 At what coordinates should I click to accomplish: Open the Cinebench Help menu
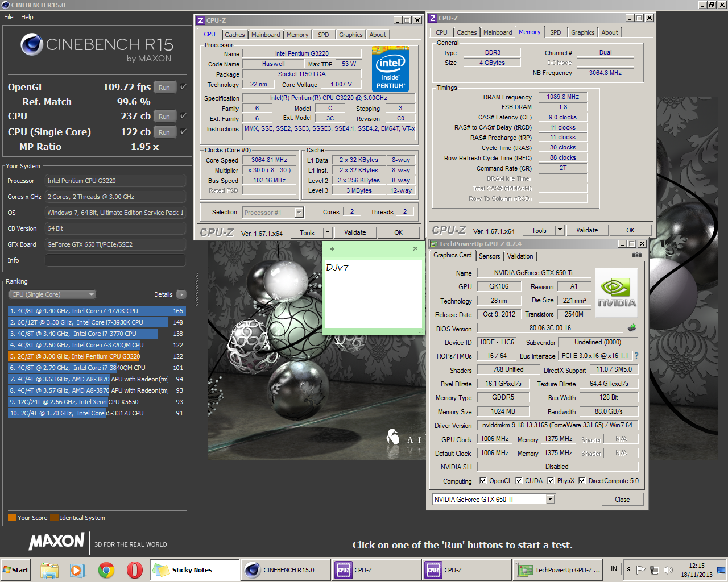click(x=27, y=17)
